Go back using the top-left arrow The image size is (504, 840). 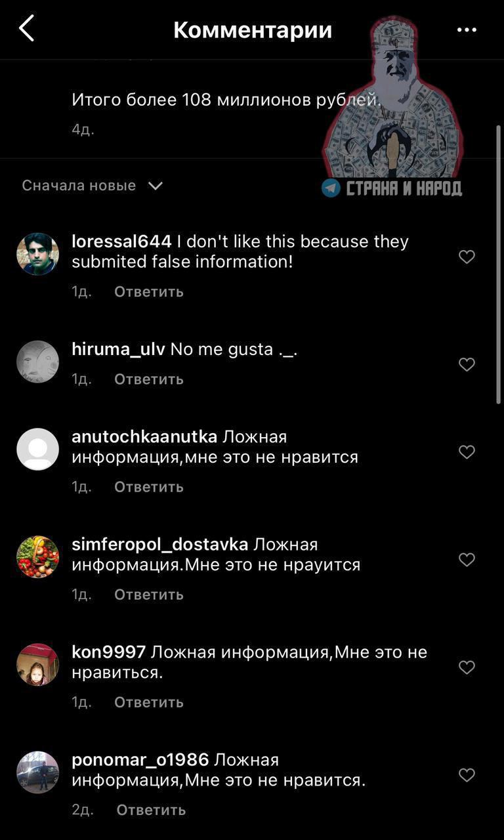(26, 30)
